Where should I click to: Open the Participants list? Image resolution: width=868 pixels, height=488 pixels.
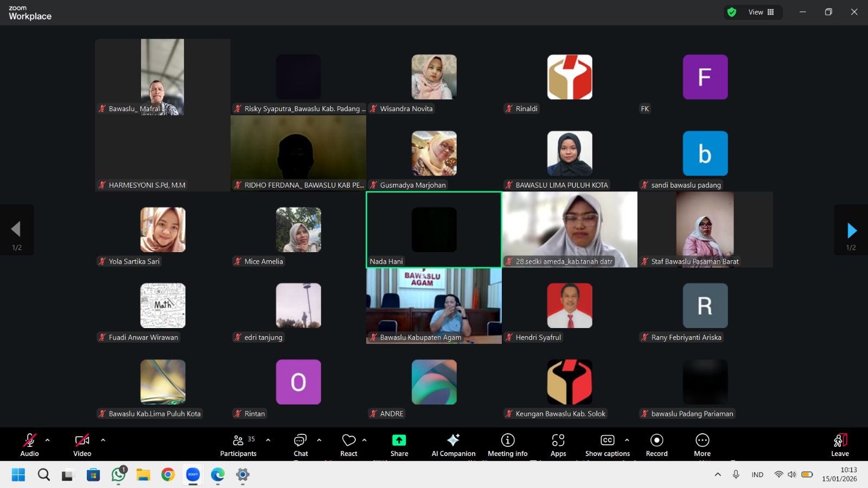(238, 445)
